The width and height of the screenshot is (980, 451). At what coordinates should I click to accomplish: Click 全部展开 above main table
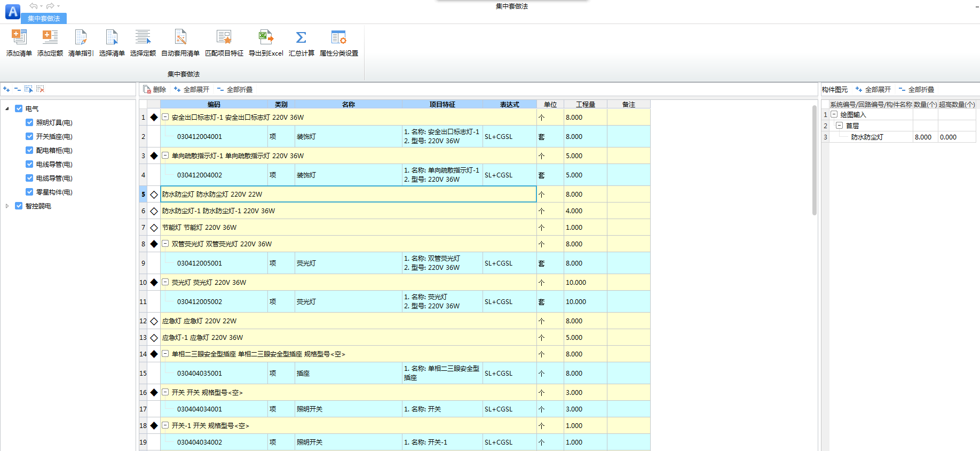(192, 89)
